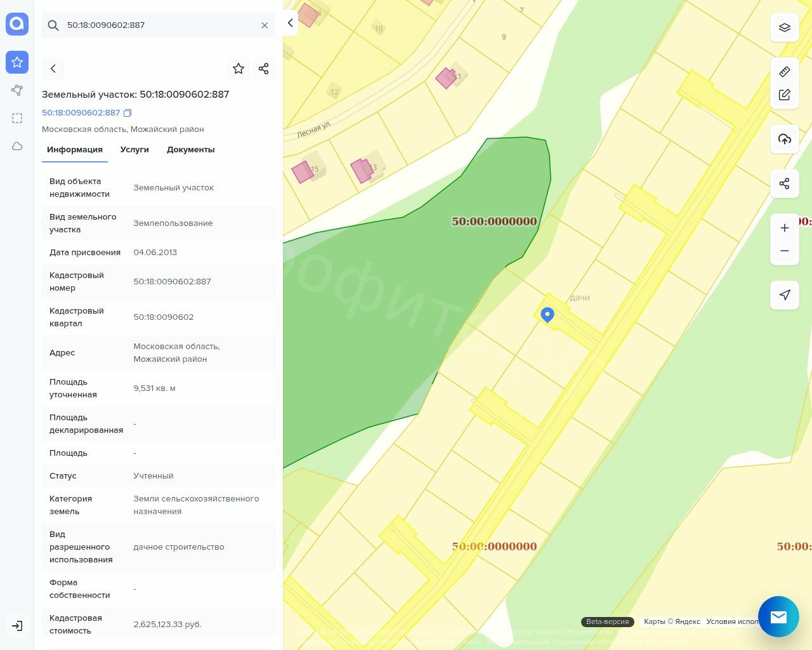
Task: Open the blue cadastral number link
Action: point(81,113)
